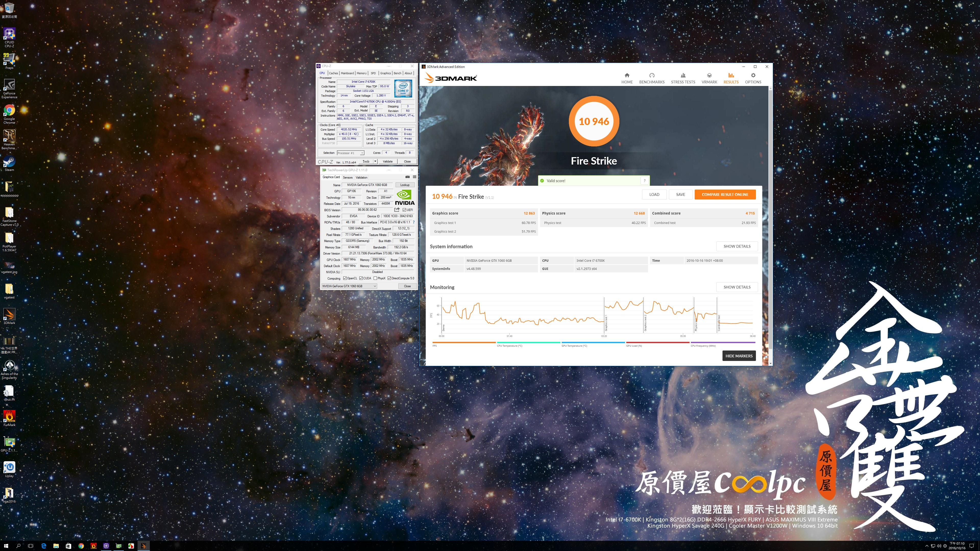Show details for System information

tap(737, 246)
